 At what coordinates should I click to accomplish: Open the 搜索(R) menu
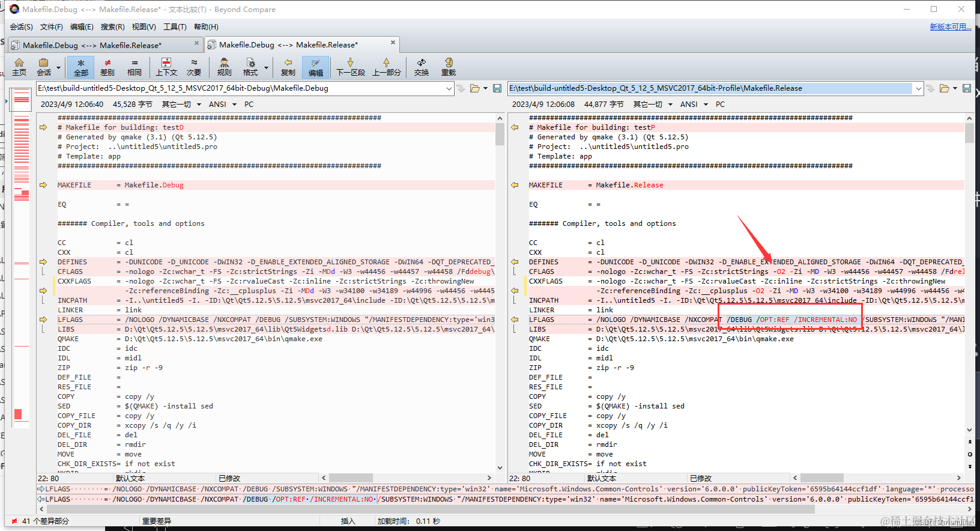112,26
